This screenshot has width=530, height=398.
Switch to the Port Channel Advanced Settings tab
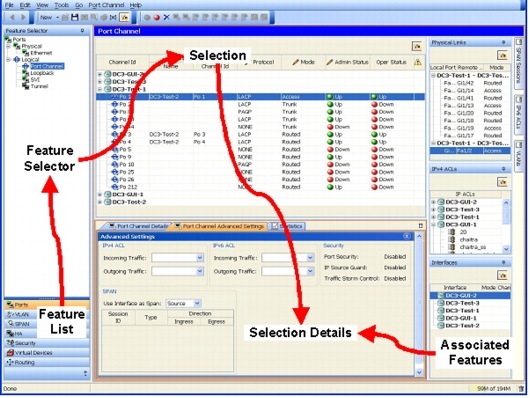[x=220, y=226]
